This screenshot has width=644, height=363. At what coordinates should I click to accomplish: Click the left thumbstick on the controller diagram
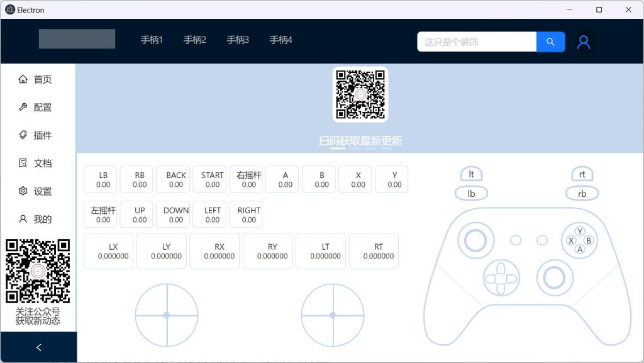(475, 240)
